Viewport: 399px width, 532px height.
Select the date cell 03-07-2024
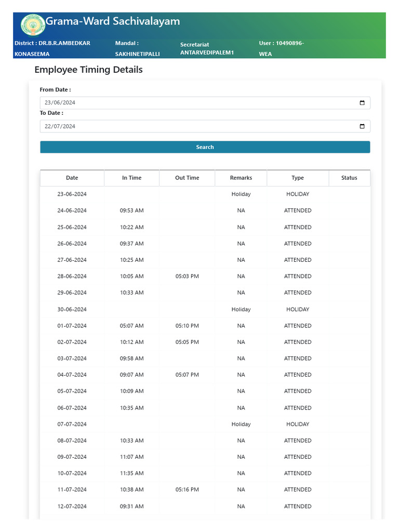(x=72, y=358)
